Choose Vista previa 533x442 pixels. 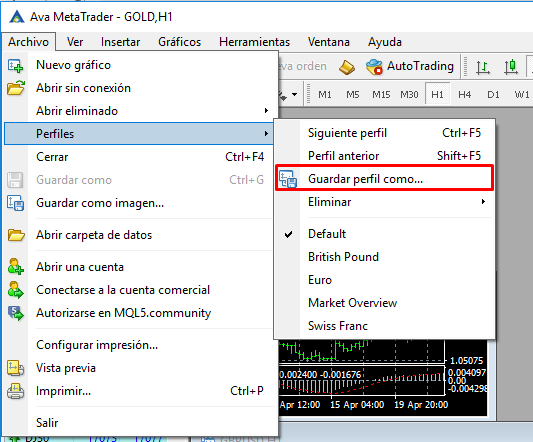point(140,368)
